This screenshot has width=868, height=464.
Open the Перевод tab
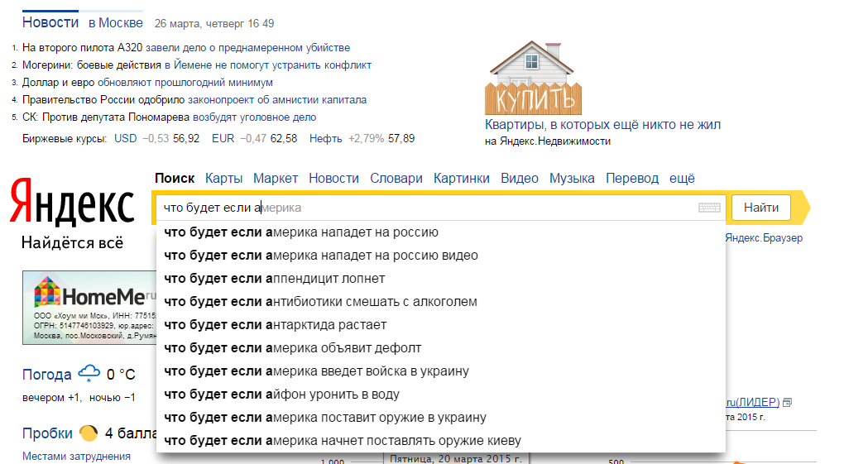point(632,178)
